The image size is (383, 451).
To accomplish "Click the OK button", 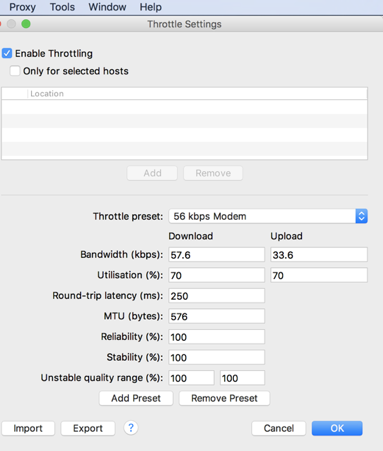I will click(x=337, y=428).
